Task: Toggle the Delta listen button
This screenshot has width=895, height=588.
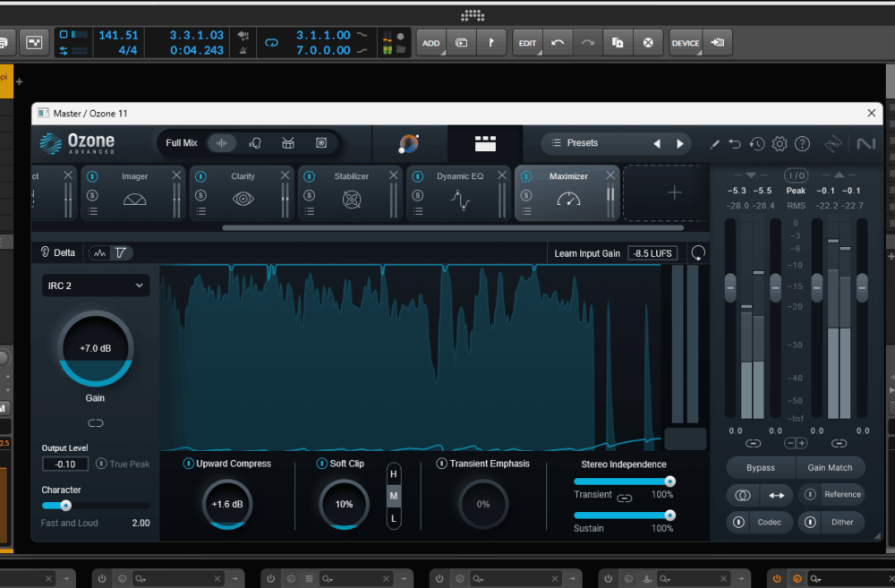Action: click(57, 252)
